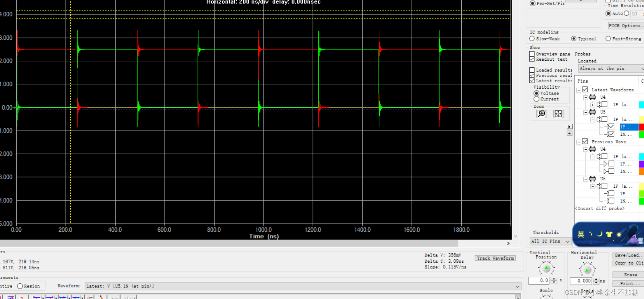
Task: Click the orange swatch of the previous U4 1N pin
Action: click(x=642, y=171)
